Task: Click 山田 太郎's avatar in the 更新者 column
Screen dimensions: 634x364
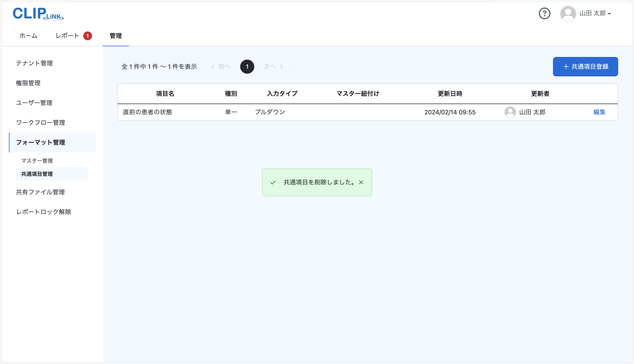Action: point(510,112)
